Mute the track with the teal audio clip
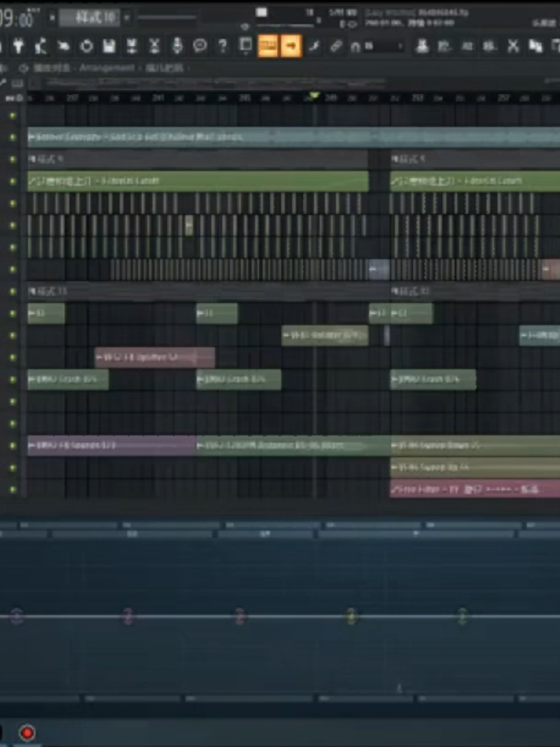 (13, 137)
